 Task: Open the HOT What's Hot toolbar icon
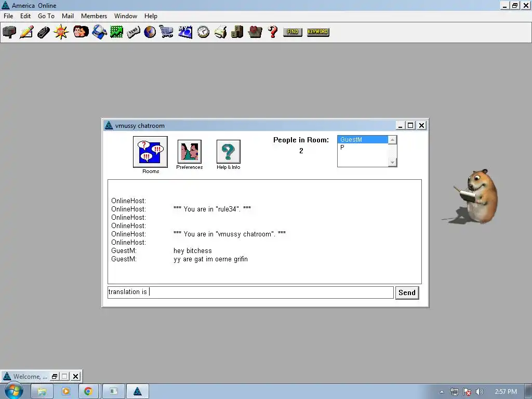click(x=61, y=32)
